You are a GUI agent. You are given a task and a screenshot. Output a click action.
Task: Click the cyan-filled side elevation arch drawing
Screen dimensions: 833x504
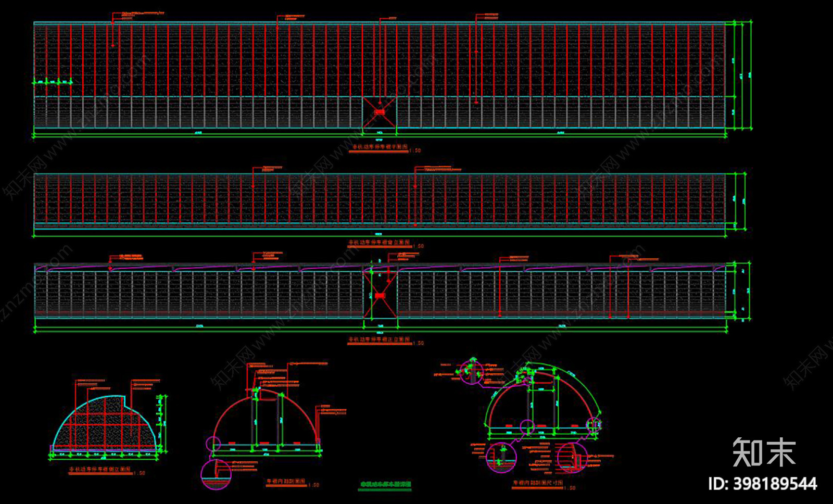105,423
